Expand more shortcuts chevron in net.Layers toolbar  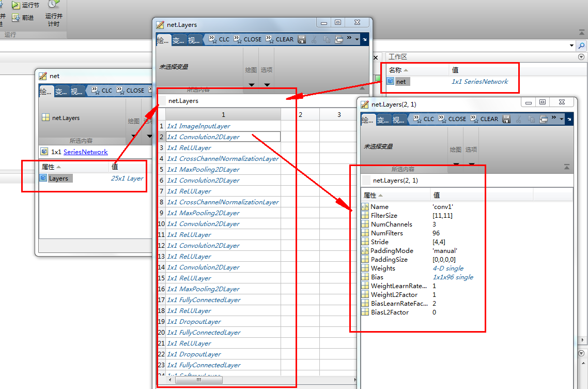point(349,38)
